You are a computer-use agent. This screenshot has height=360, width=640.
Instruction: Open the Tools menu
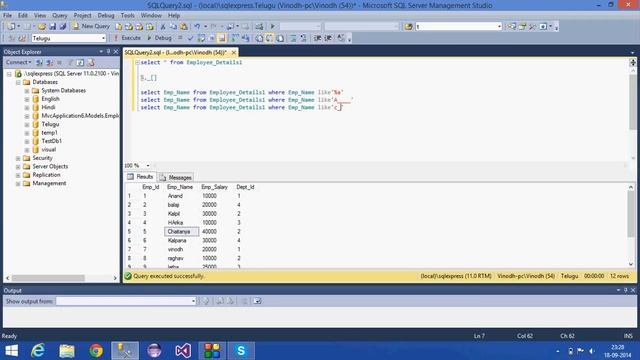click(127, 15)
